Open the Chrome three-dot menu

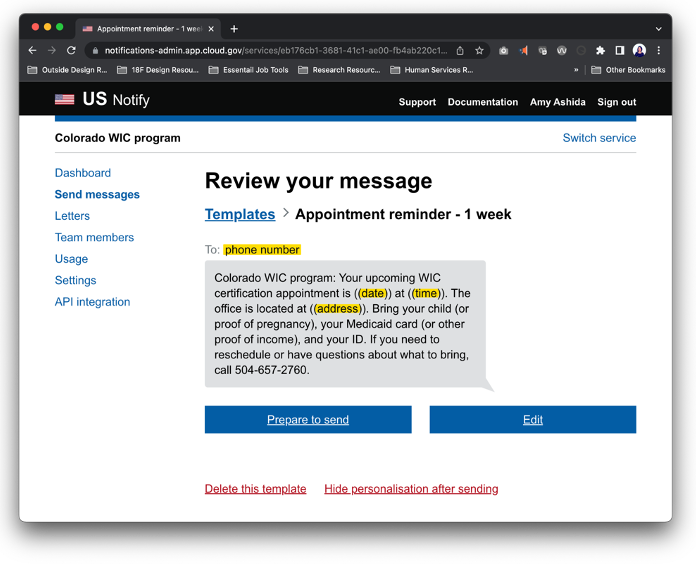click(x=659, y=51)
